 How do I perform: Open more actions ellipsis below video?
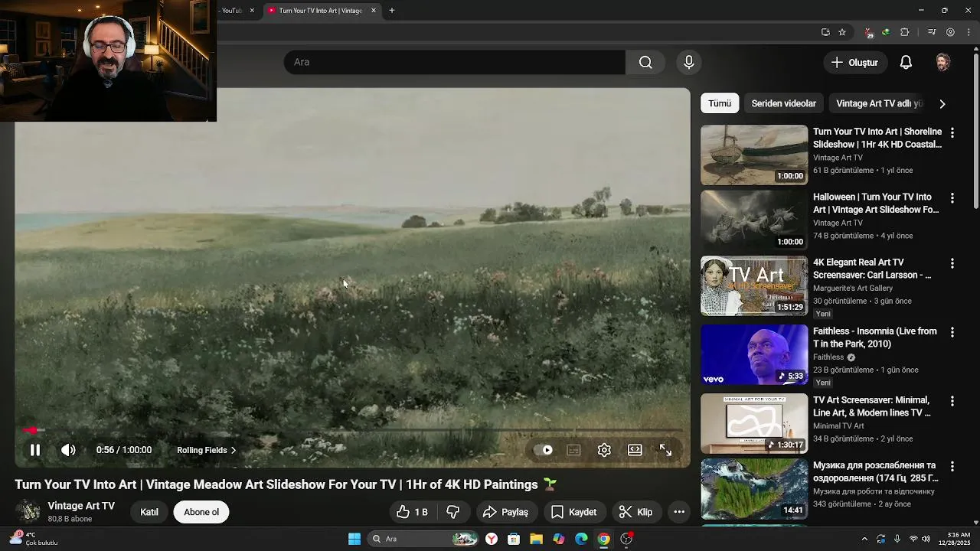click(x=679, y=512)
